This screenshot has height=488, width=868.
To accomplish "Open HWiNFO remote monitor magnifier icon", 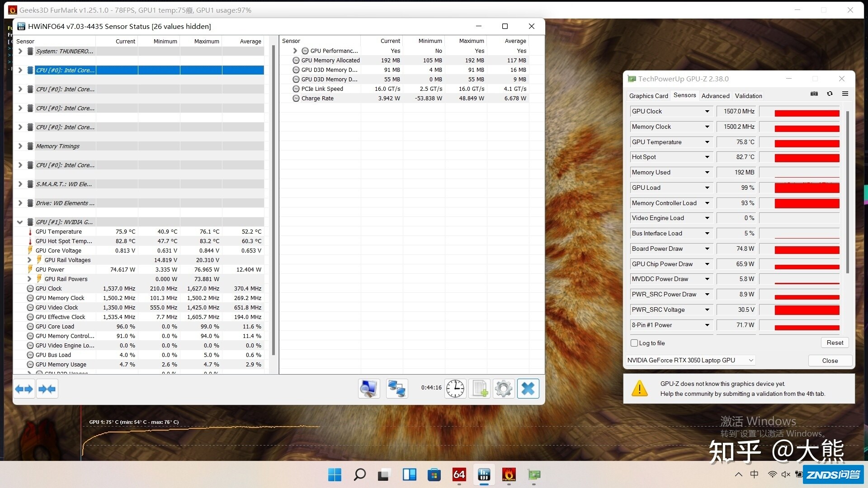I will [369, 389].
